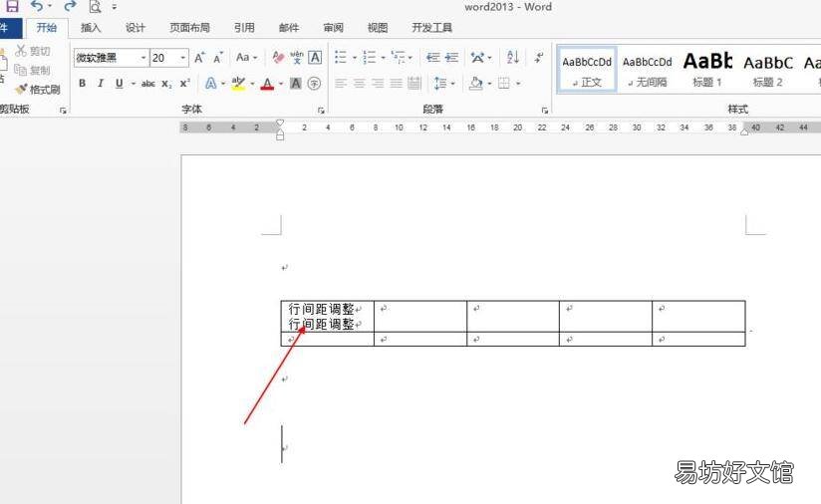Toggle character shading A icon
The width and height of the screenshot is (821, 504).
coord(296,84)
